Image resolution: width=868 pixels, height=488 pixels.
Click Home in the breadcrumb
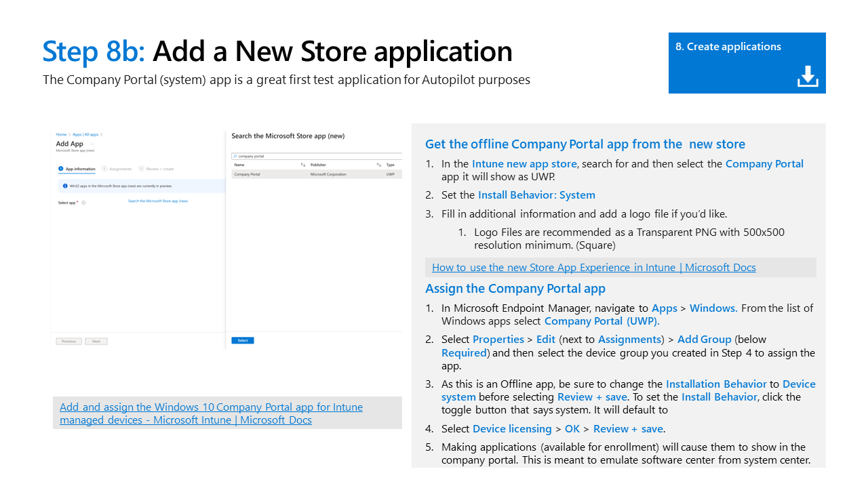[x=61, y=134]
